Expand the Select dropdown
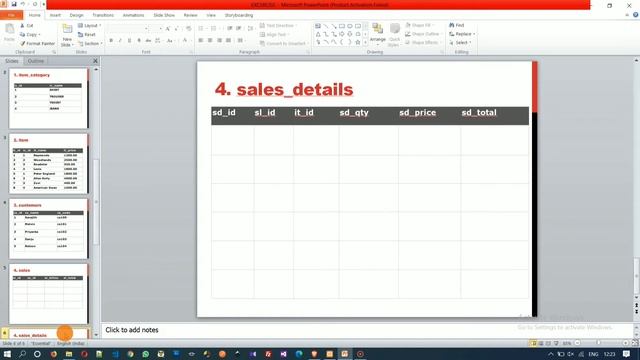Image resolution: width=640 pixels, height=360 pixels. (x=460, y=42)
